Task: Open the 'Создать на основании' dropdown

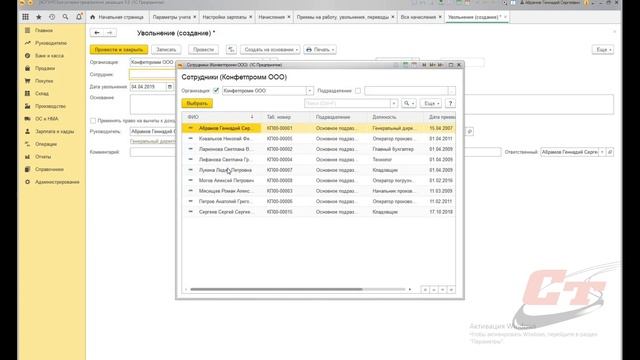Action: (x=270, y=49)
